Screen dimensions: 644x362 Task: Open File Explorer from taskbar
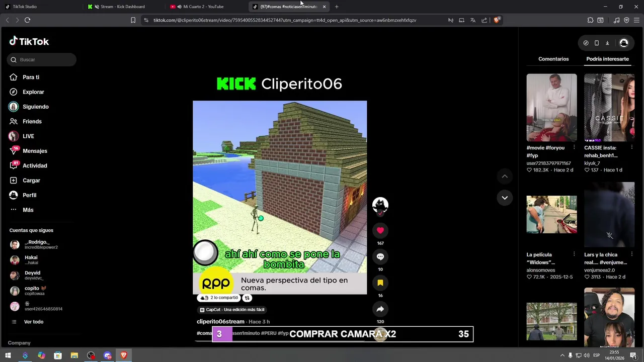pos(74,355)
